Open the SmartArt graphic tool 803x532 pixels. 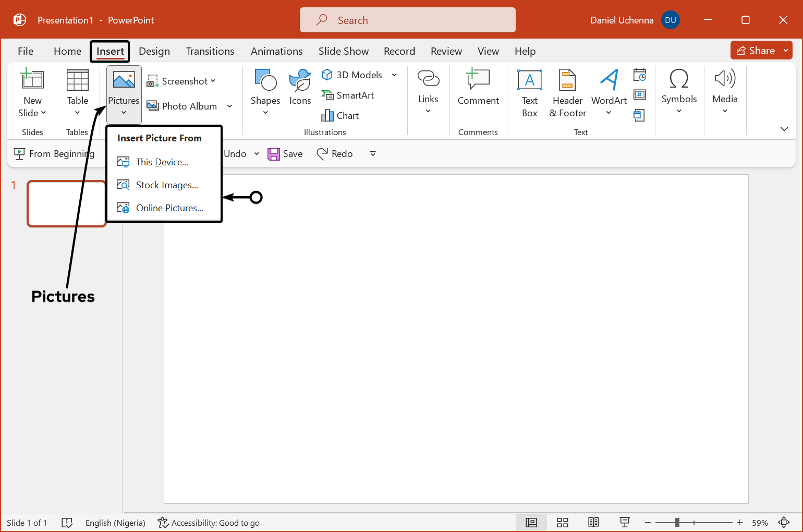tap(348, 95)
